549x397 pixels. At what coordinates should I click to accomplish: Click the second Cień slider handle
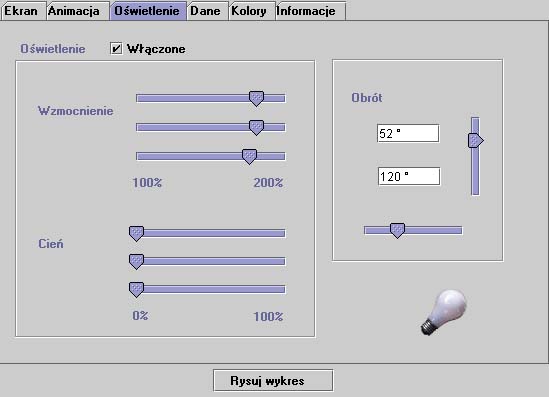136,262
